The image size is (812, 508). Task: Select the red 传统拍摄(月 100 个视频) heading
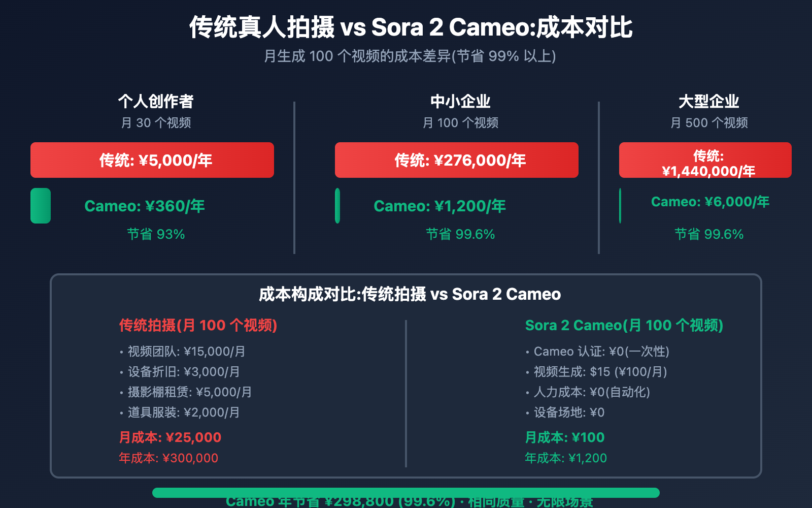(x=198, y=325)
